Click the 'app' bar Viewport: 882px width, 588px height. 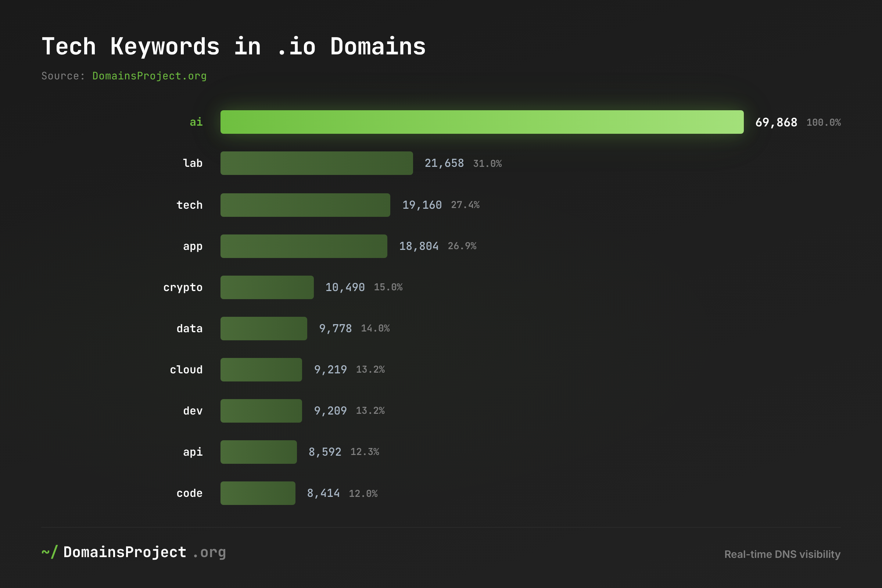(304, 246)
